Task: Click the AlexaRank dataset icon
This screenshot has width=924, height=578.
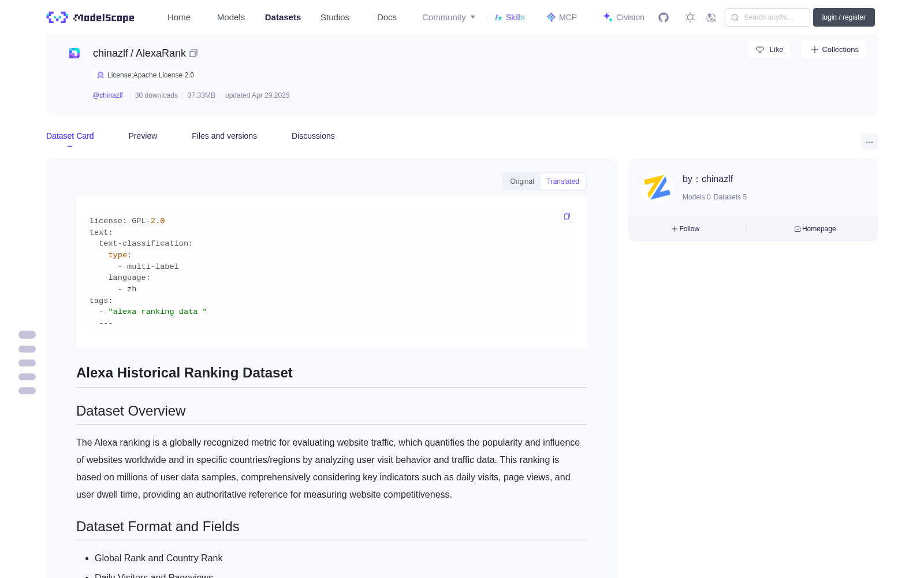Action: click(x=74, y=53)
